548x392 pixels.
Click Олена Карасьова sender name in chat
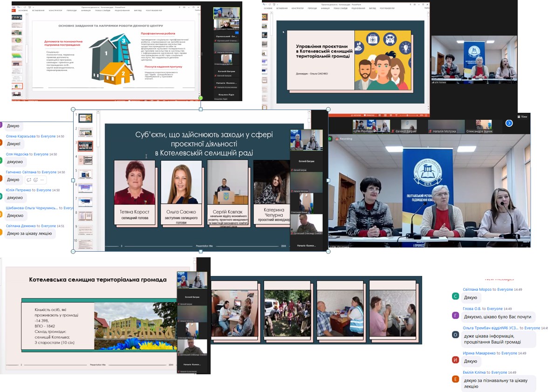[21, 137]
